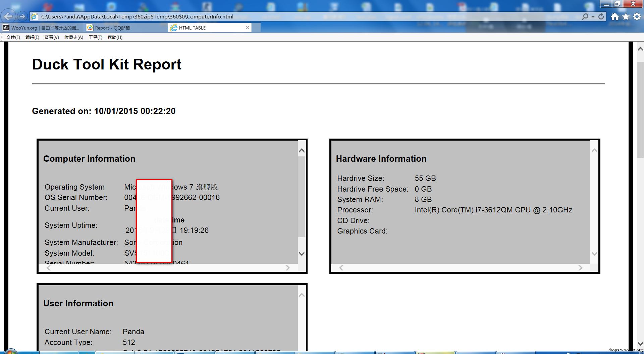Click right arrow of Computer Information horizontal scrollbar
This screenshot has height=354, width=644.
coord(287,268)
